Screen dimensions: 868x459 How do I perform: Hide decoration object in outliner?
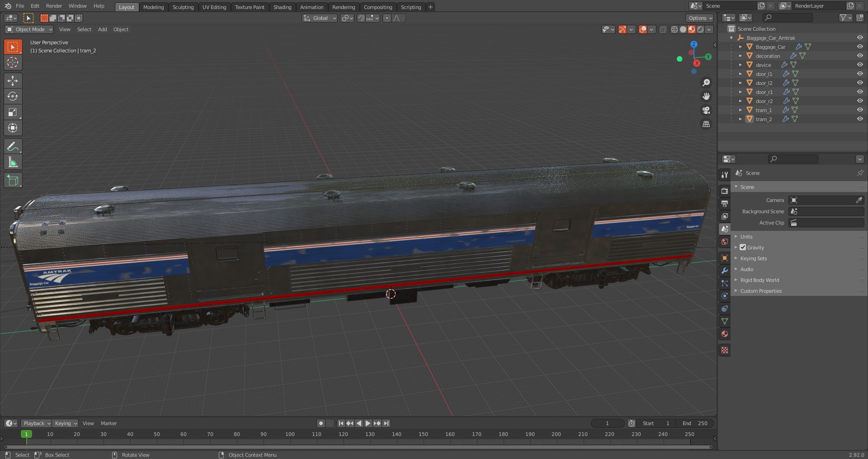[860, 56]
